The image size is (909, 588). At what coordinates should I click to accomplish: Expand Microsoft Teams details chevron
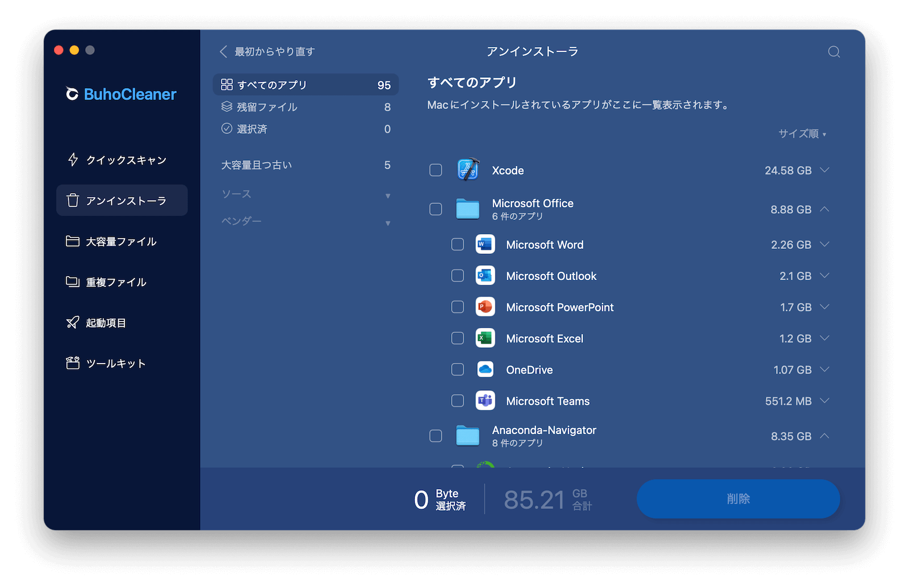point(825,401)
